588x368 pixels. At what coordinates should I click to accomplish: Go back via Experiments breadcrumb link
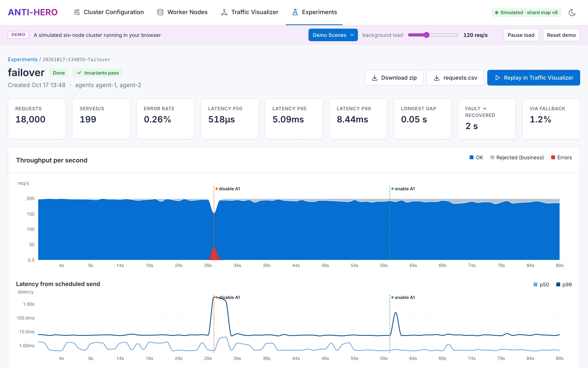pos(23,59)
